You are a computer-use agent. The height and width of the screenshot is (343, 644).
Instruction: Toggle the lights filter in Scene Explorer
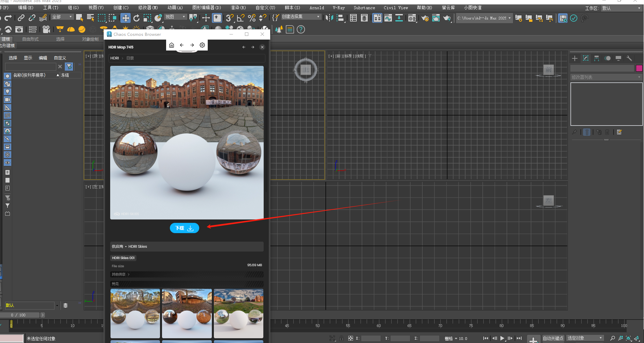(x=7, y=91)
